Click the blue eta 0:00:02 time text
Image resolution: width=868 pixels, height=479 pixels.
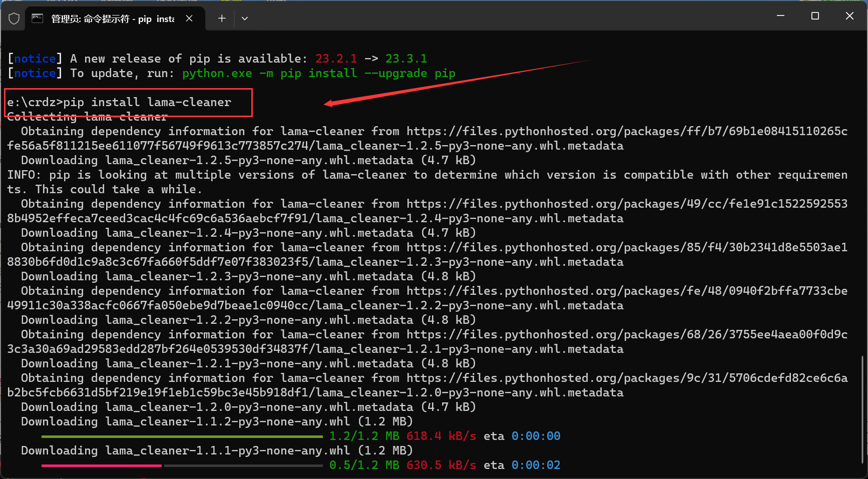click(x=536, y=465)
